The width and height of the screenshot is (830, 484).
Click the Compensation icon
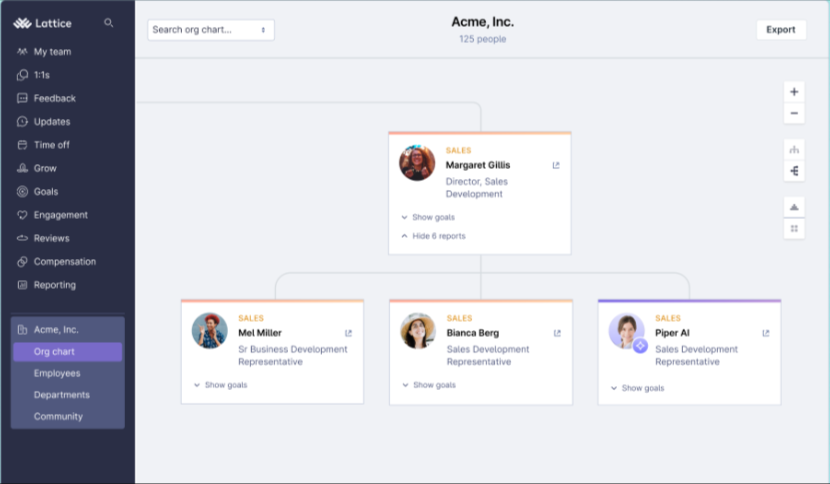22,261
